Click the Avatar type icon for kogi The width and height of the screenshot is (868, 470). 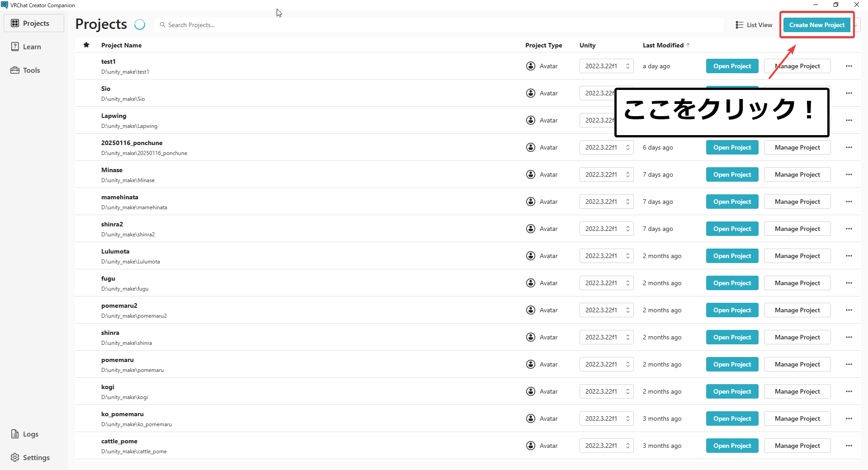pos(531,391)
